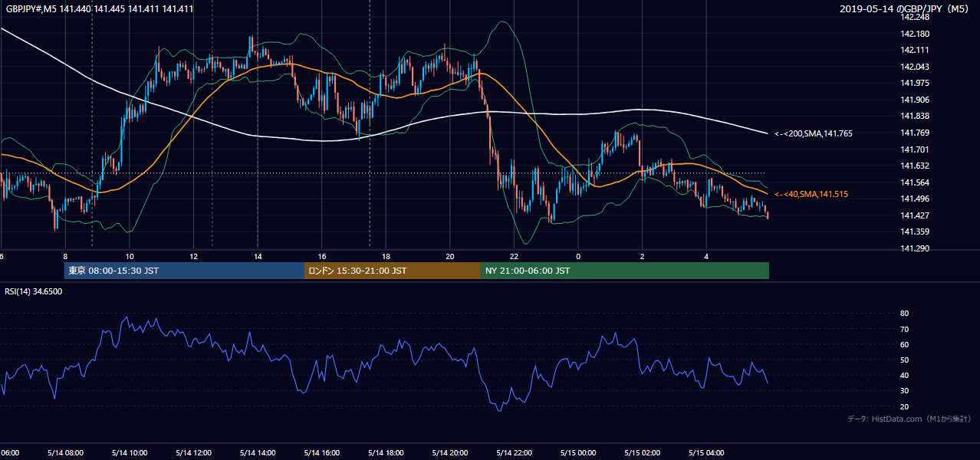Click the 5/14 22:00 time axis label

[515, 452]
